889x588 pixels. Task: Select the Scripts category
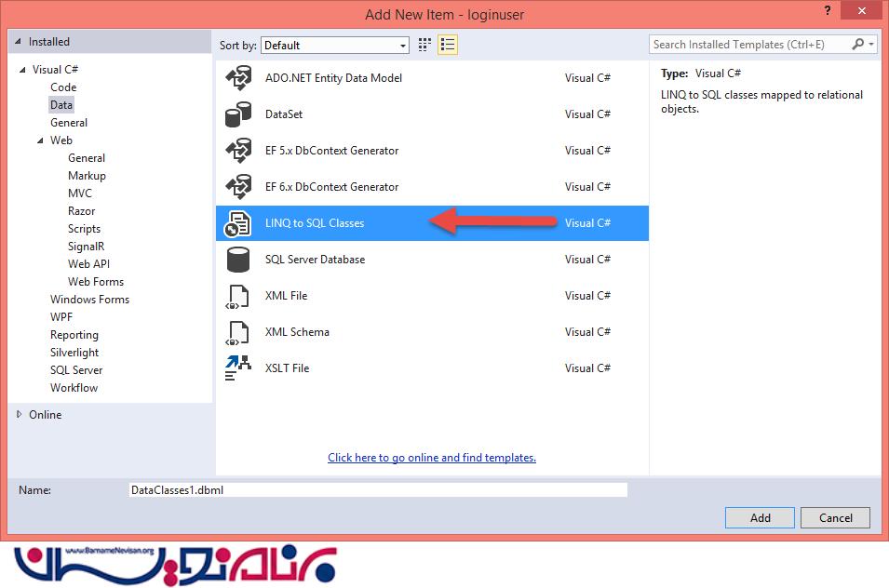tap(84, 228)
